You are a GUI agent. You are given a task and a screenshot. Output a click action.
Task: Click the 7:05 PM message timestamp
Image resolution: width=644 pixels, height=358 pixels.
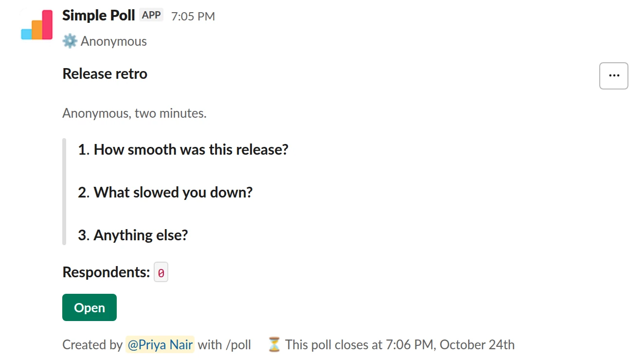point(193,17)
